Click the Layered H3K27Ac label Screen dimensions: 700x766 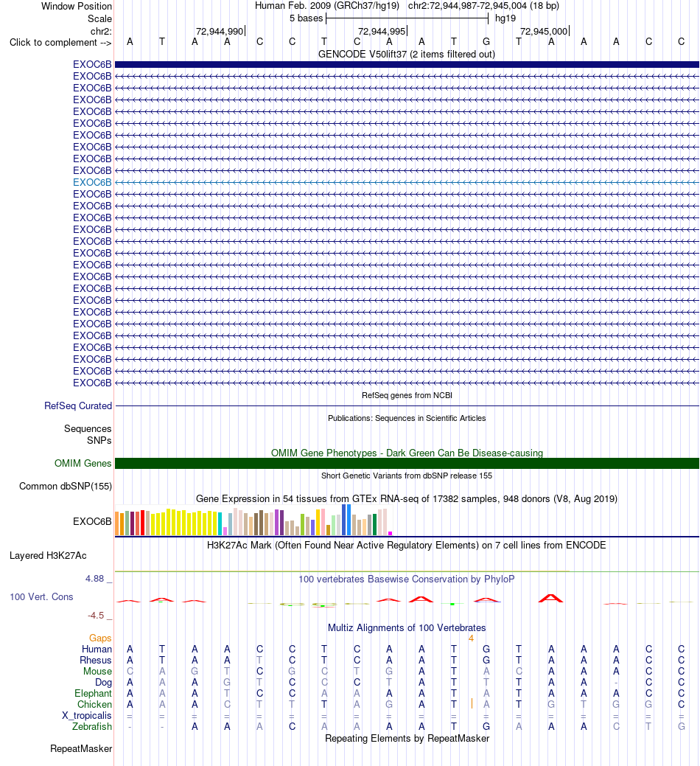48,555
